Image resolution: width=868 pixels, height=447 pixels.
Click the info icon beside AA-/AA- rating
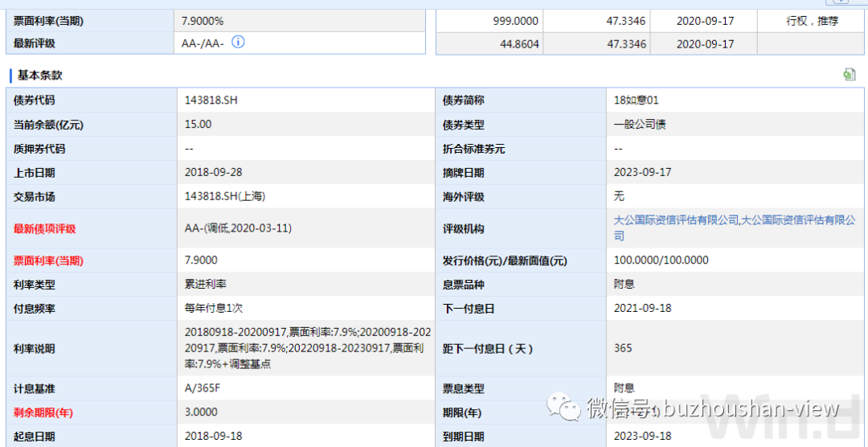(x=238, y=42)
